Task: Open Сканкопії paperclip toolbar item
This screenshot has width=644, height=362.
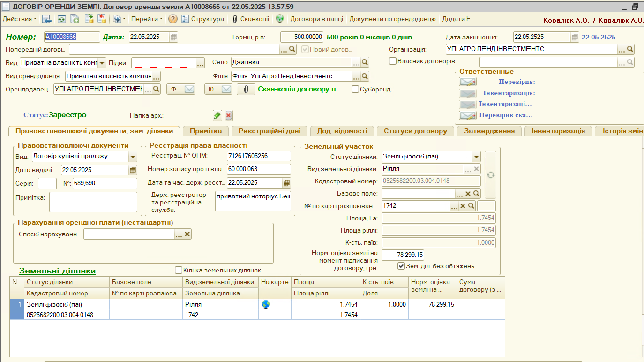Action: pyautogui.click(x=250, y=19)
